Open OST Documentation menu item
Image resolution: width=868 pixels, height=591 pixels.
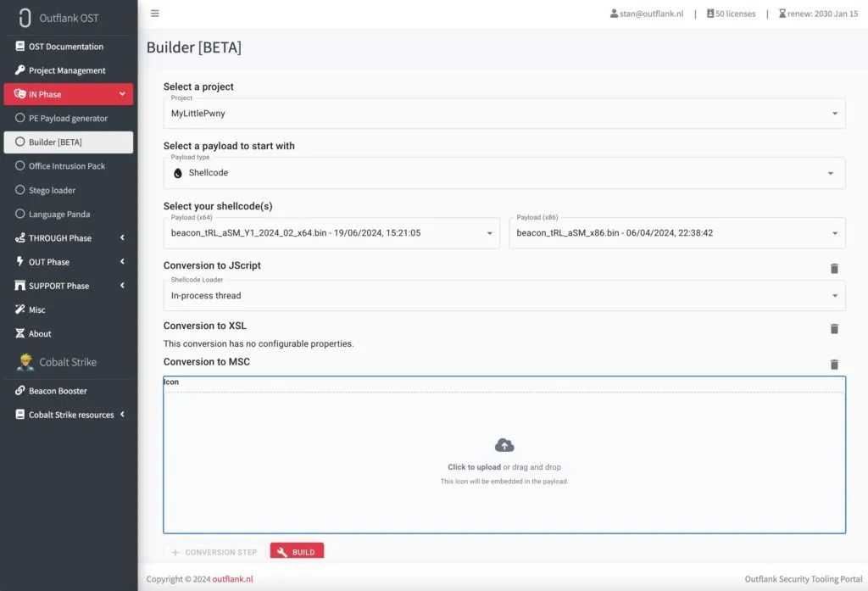69,47
